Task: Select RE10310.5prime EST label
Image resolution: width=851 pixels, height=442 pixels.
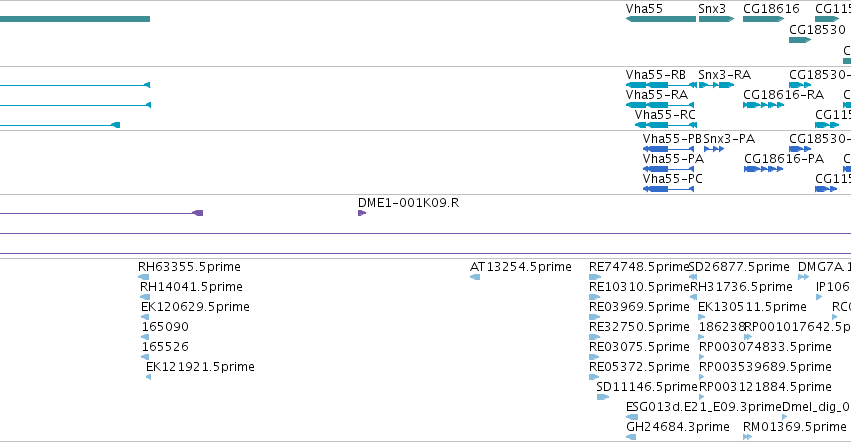Action: [x=639, y=287]
